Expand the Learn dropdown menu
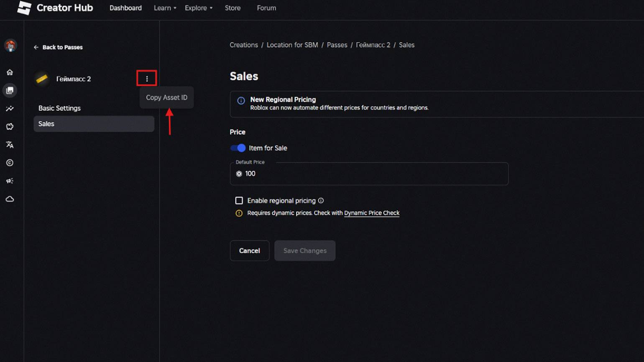644x362 pixels. 165,8
